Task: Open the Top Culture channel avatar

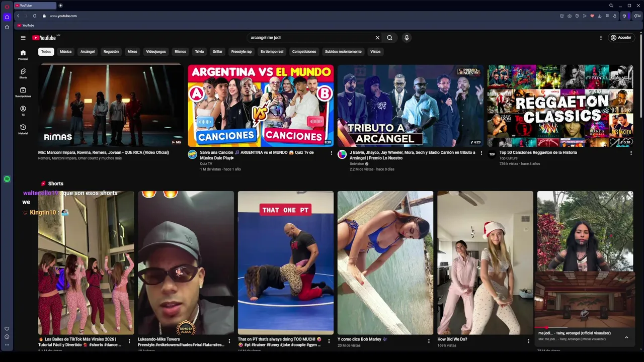Action: point(492,154)
